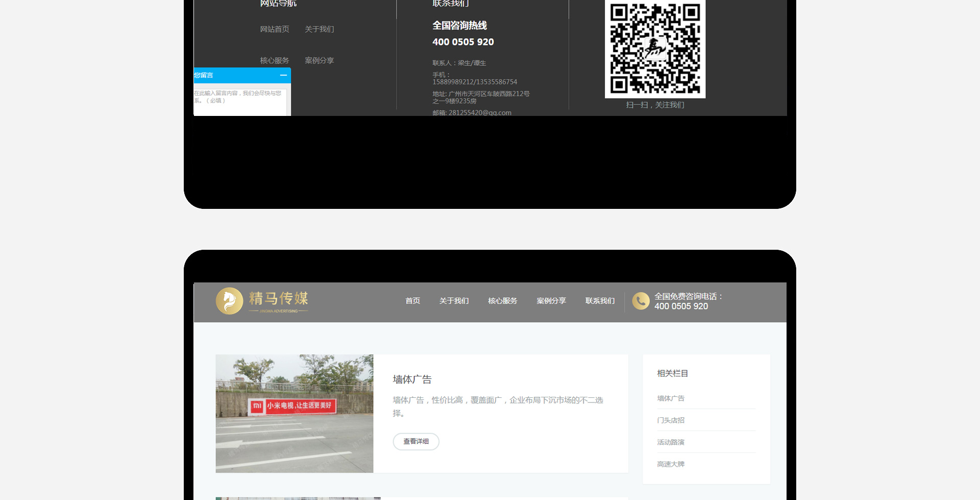The height and width of the screenshot is (500, 980).
Task: Click header hotline number 400 0505 920
Action: (681, 306)
